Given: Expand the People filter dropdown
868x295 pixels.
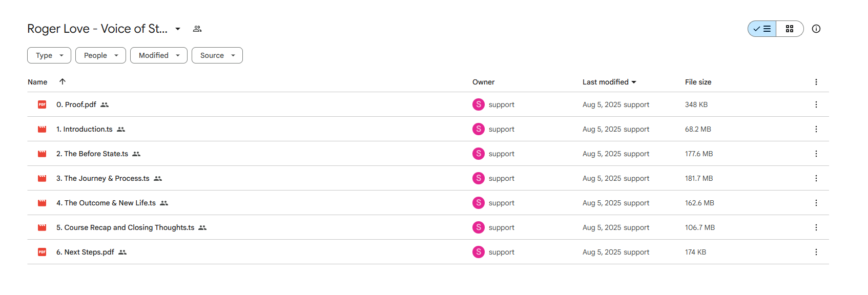Looking at the screenshot, I should pyautogui.click(x=100, y=55).
